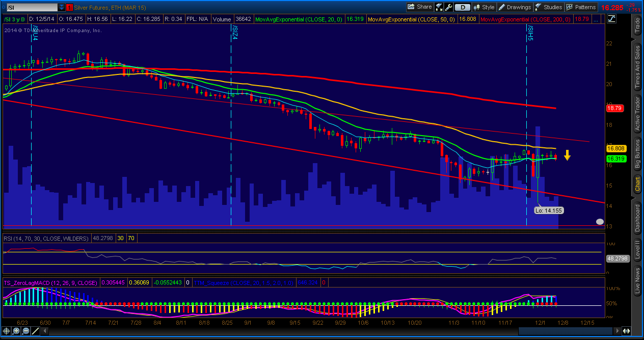
Task: Select the trendline drawing tool
Action: [35, 331]
